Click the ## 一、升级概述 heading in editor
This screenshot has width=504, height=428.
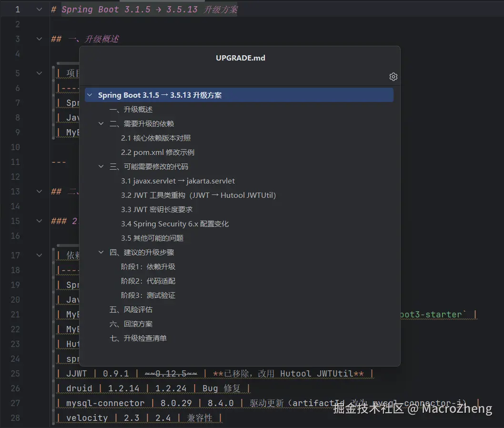tap(85, 39)
